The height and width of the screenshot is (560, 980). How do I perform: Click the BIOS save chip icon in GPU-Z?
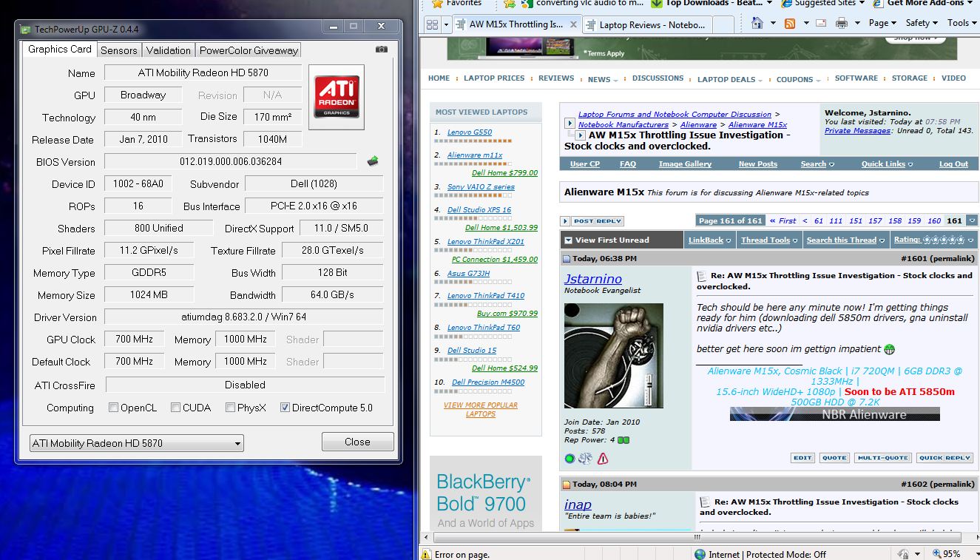click(373, 161)
